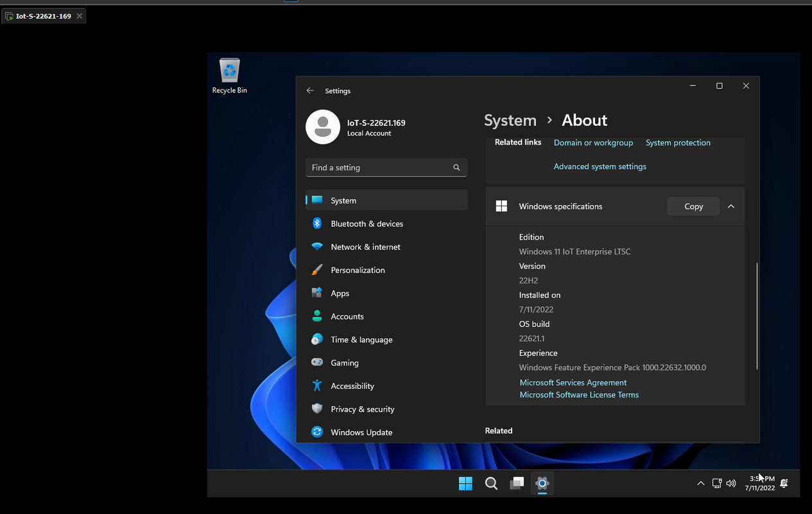Screen dimensions: 812x514
Task: Click the Personalization paintbrush icon
Action: pos(317,270)
